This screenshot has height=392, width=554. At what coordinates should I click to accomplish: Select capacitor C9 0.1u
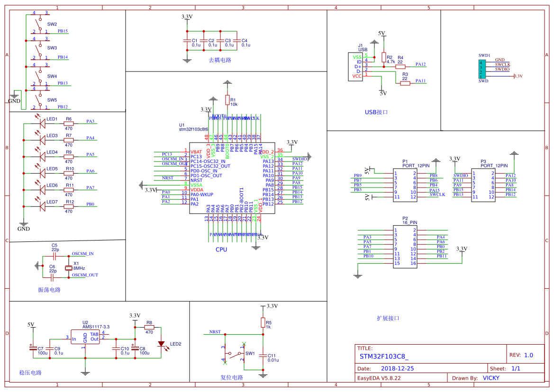(50, 348)
